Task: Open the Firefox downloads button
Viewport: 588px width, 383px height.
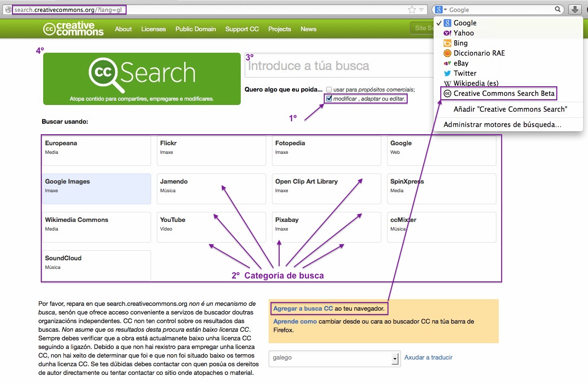Action: coord(575,9)
